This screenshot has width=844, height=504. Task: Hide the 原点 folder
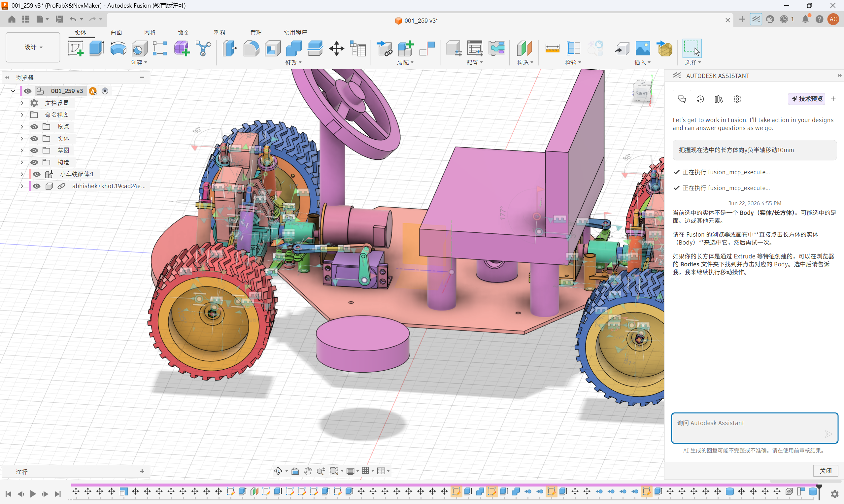pos(34,127)
